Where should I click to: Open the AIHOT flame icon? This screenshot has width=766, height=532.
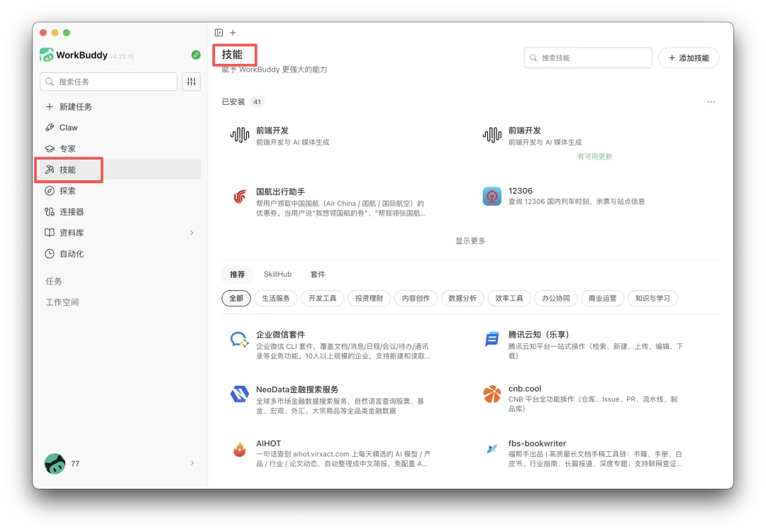[x=240, y=449]
